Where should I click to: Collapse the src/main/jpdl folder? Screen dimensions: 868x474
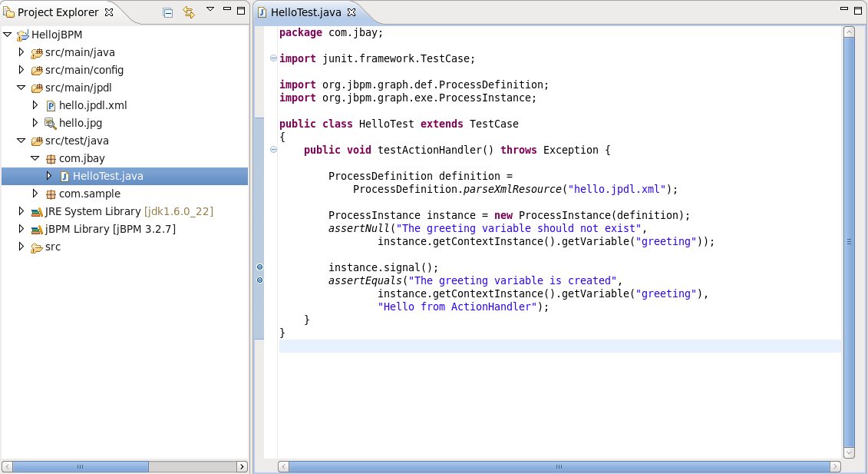(21, 88)
